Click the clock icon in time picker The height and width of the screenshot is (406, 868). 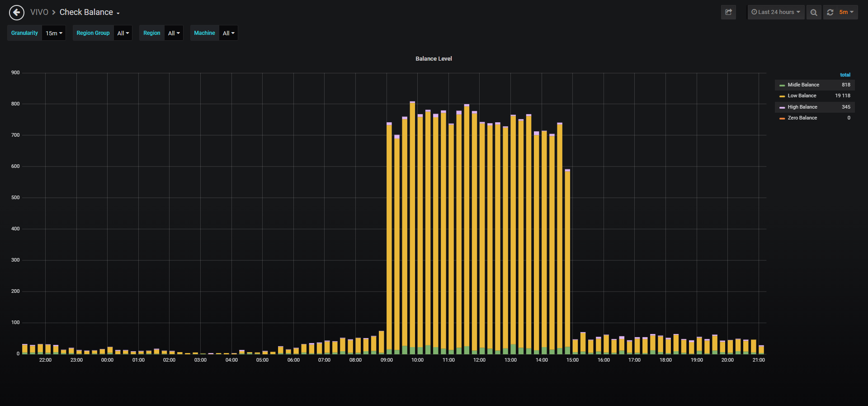tap(754, 12)
